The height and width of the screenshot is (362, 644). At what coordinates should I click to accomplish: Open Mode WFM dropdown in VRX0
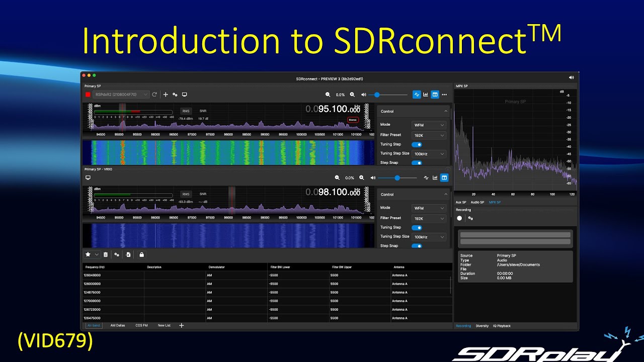429,208
